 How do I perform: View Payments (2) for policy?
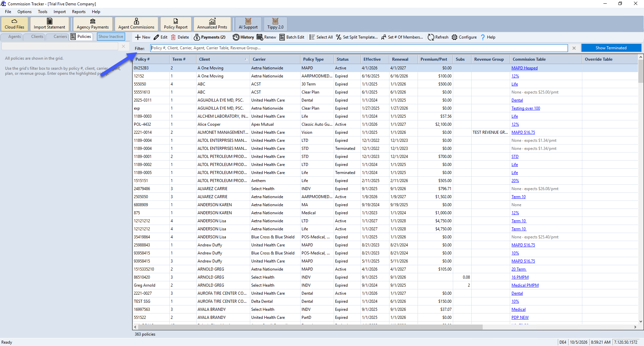210,37
